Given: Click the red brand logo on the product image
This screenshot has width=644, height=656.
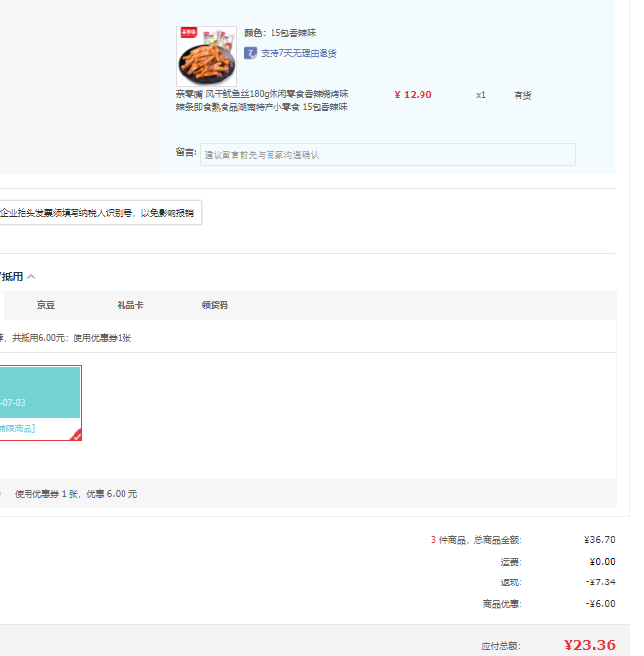Looking at the screenshot, I should click(x=188, y=33).
